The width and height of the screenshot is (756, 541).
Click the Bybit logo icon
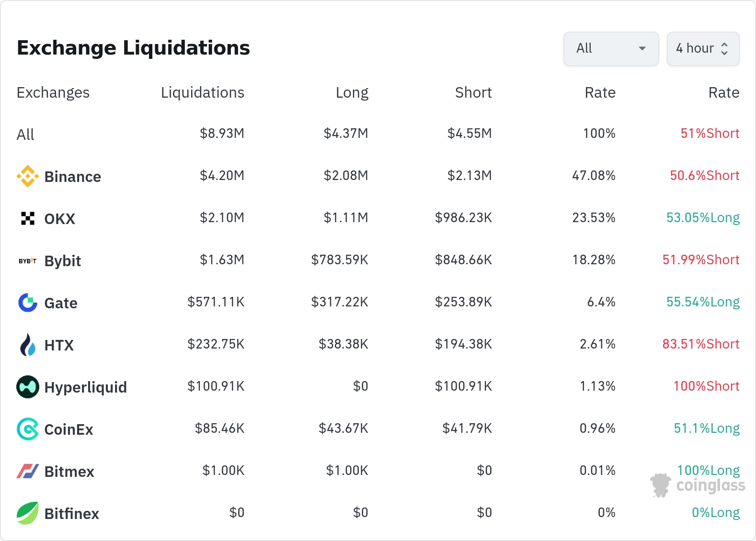28,261
